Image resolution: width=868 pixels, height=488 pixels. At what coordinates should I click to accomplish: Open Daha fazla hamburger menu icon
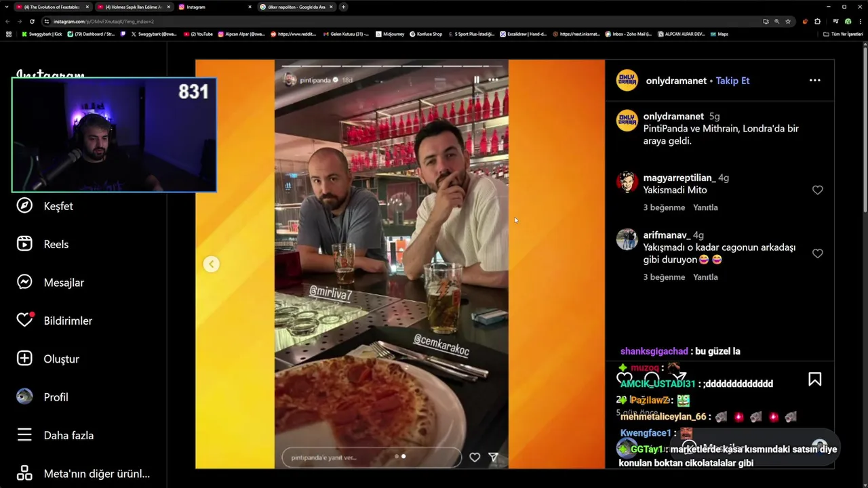[24, 434]
